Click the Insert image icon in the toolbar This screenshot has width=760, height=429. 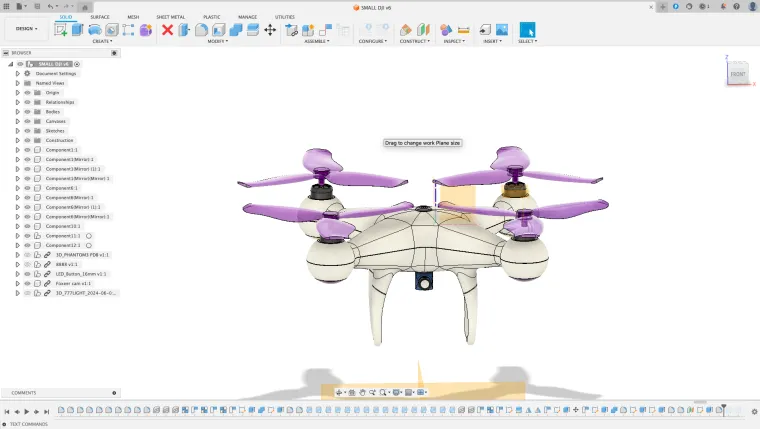click(x=502, y=30)
